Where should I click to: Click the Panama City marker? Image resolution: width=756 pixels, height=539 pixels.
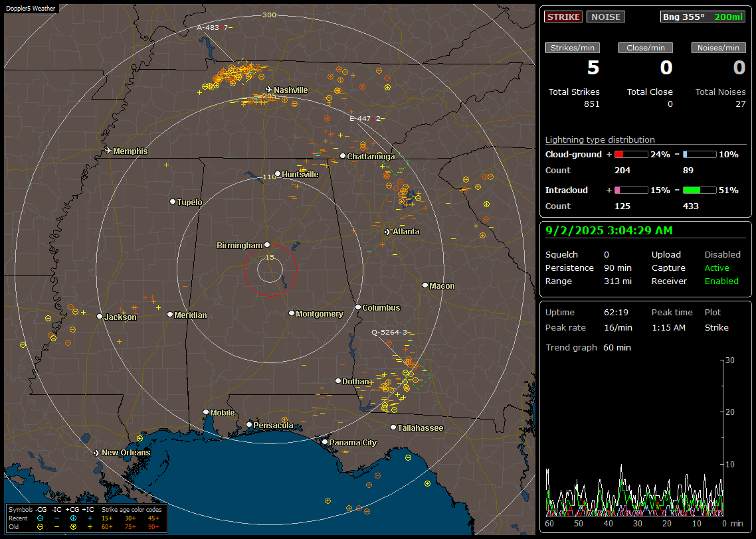[x=325, y=441]
